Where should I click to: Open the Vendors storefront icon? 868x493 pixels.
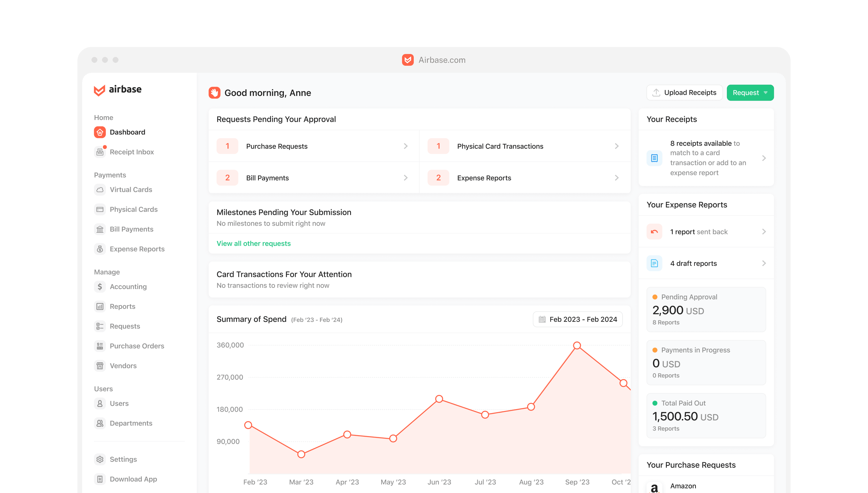(x=100, y=366)
